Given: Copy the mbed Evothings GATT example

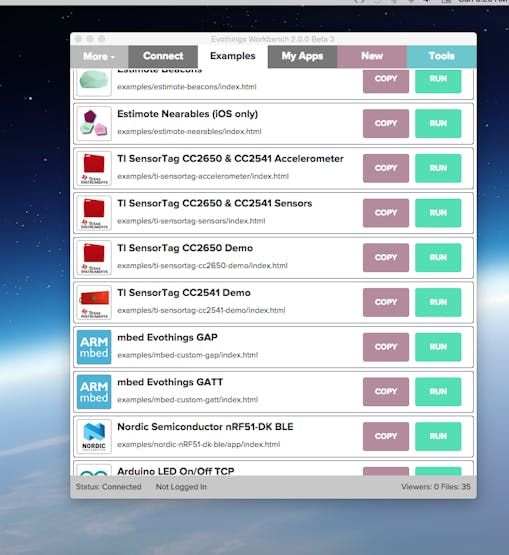Looking at the screenshot, I should [386, 391].
